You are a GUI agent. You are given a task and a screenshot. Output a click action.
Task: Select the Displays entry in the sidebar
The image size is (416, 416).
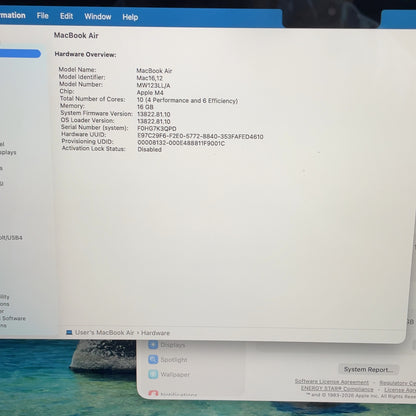(8, 152)
